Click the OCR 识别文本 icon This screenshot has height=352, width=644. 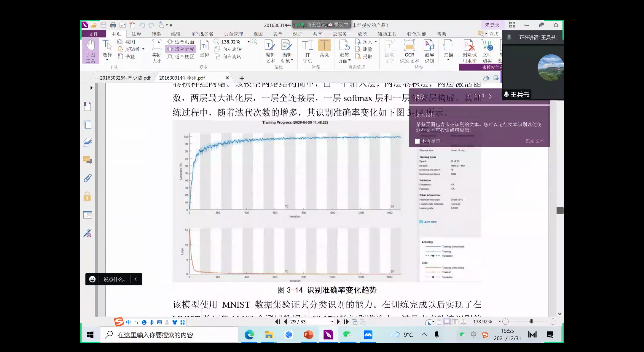pyautogui.click(x=409, y=50)
